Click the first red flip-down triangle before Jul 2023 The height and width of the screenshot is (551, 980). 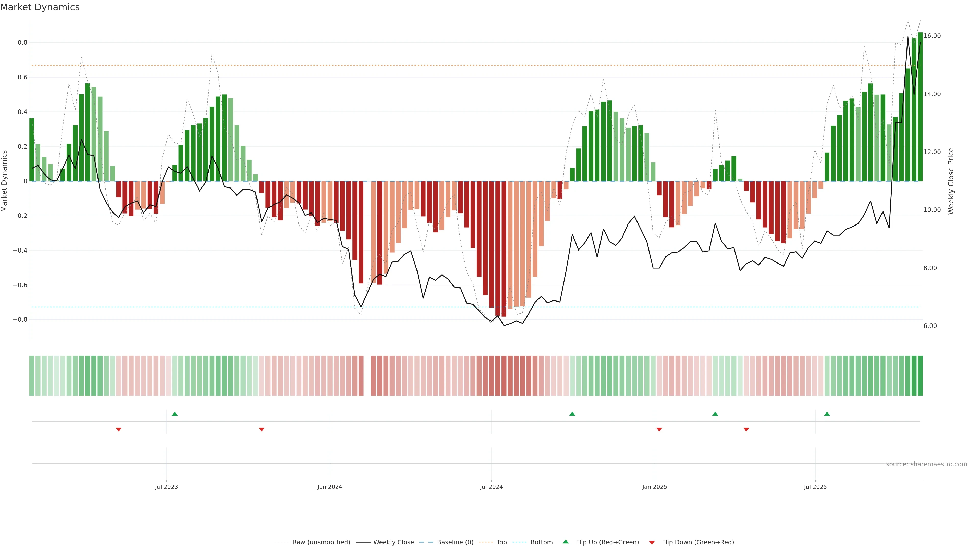119,429
